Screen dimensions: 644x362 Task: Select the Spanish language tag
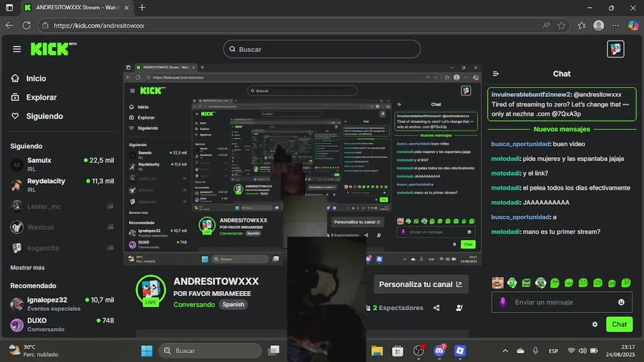[x=233, y=304]
